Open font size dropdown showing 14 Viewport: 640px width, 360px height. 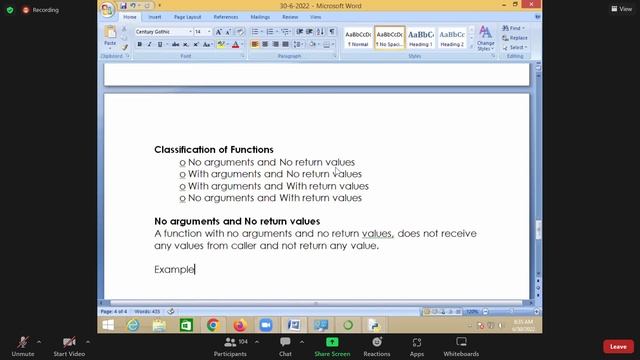point(209,32)
